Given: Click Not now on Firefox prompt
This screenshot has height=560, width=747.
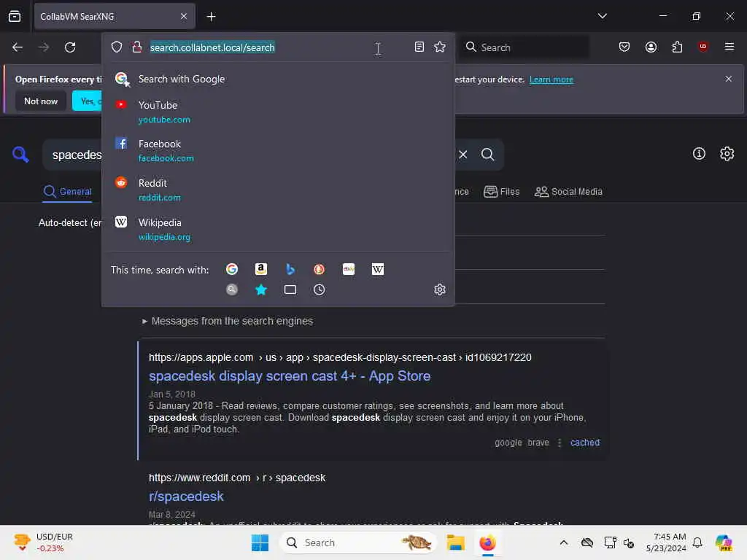Looking at the screenshot, I should click(41, 101).
